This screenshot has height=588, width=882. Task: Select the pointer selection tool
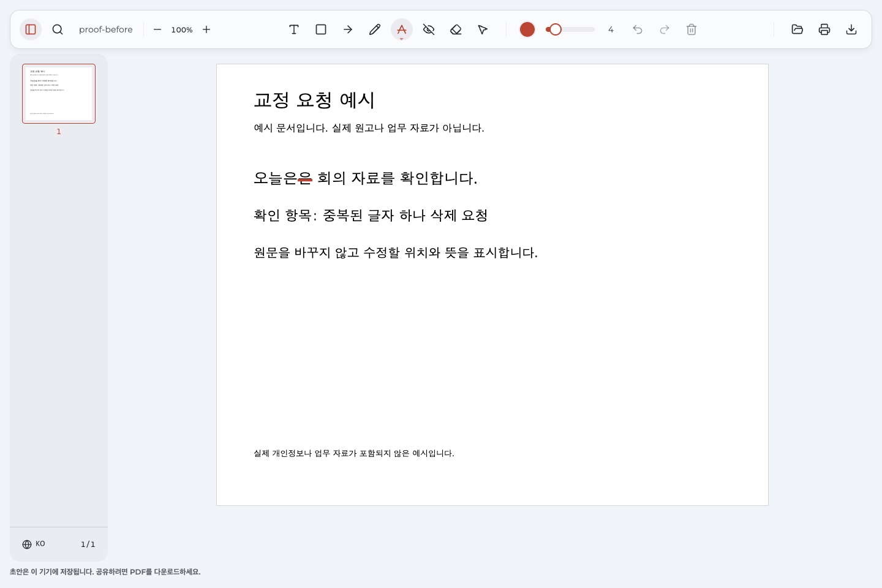click(x=483, y=29)
